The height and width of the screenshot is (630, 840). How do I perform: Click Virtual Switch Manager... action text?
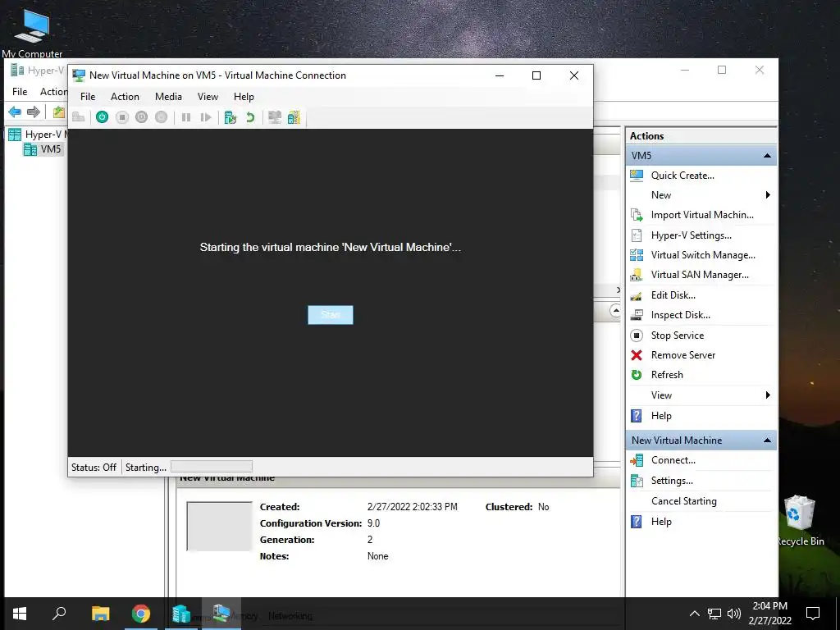click(x=703, y=255)
